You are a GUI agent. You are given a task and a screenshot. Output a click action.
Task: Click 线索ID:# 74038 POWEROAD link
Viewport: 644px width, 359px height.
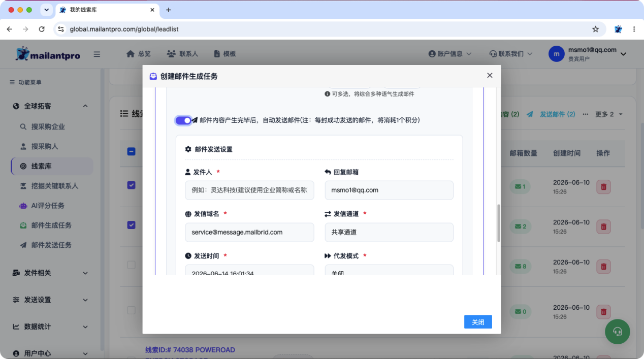(190, 350)
